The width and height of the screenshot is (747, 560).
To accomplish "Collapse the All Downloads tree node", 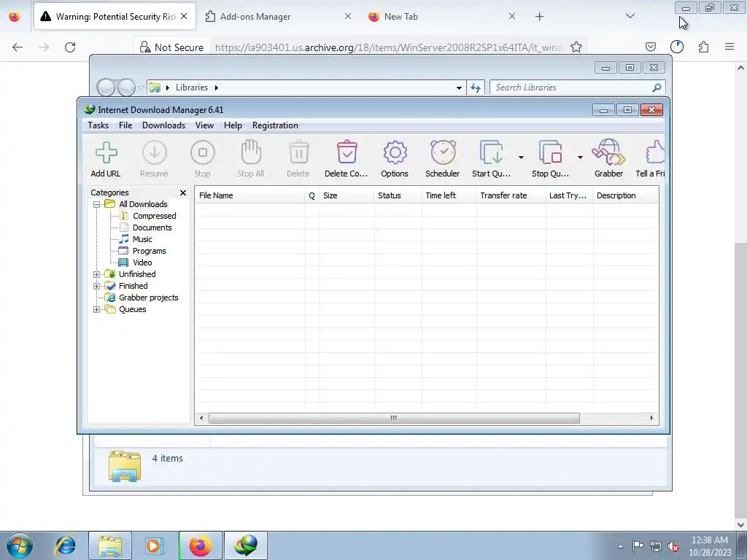I will pyautogui.click(x=97, y=204).
